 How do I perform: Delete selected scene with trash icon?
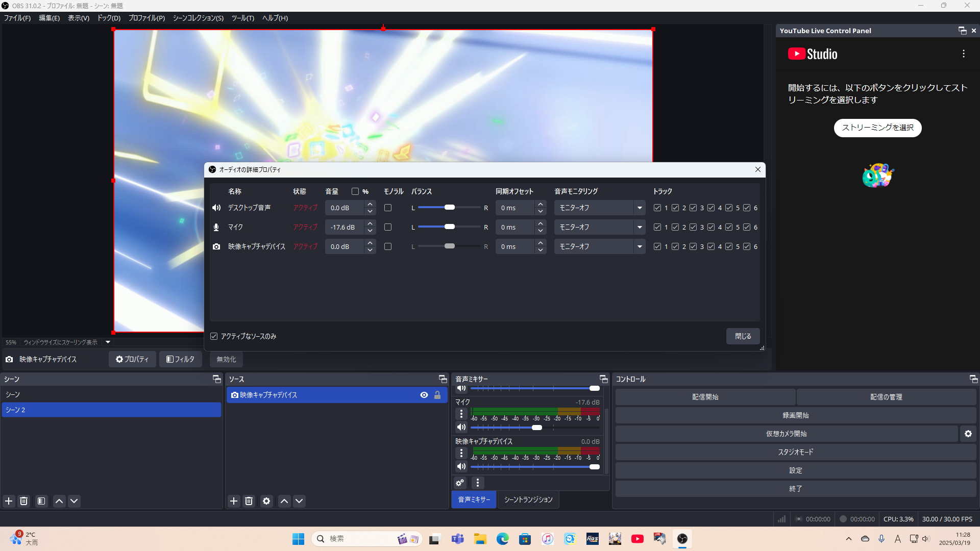(24, 501)
